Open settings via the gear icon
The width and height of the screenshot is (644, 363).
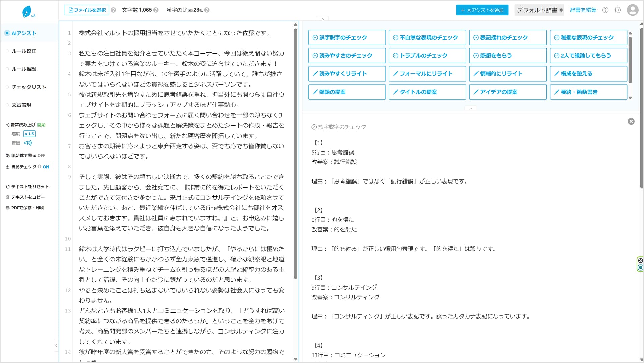(x=618, y=10)
